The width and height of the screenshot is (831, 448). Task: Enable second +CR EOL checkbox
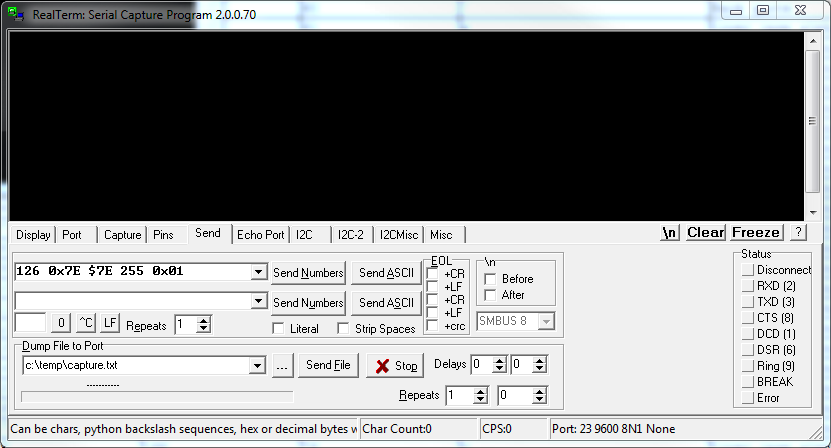pos(432,300)
